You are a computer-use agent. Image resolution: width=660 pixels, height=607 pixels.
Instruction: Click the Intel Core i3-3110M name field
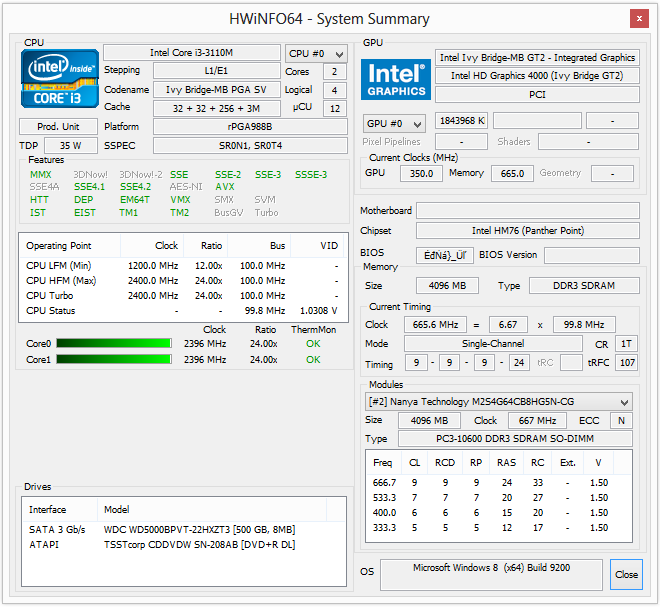[192, 53]
